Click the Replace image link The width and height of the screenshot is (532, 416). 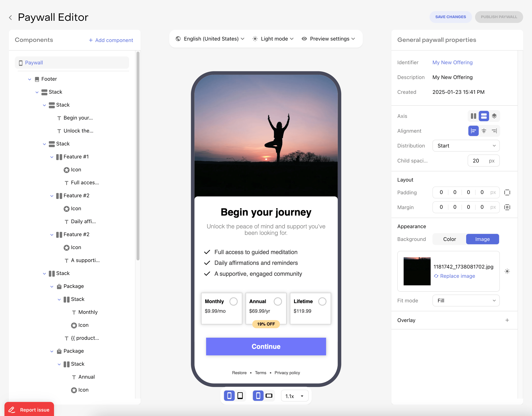pyautogui.click(x=457, y=276)
